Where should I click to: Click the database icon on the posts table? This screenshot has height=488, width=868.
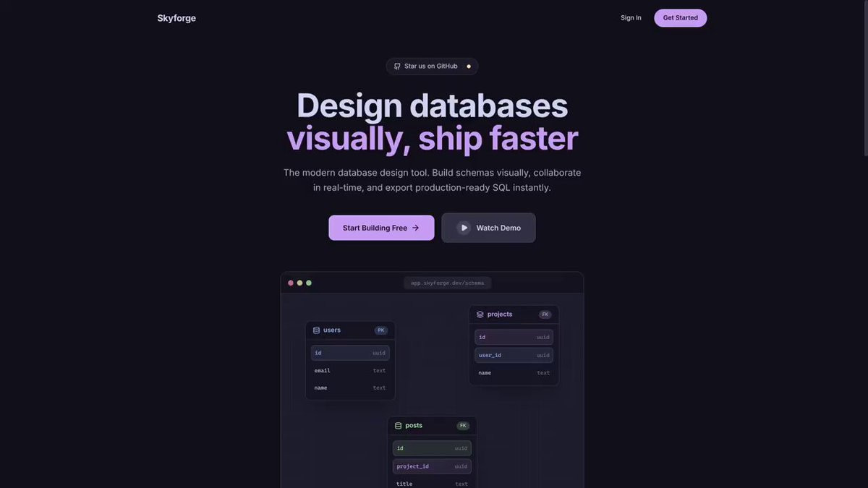pos(398,426)
